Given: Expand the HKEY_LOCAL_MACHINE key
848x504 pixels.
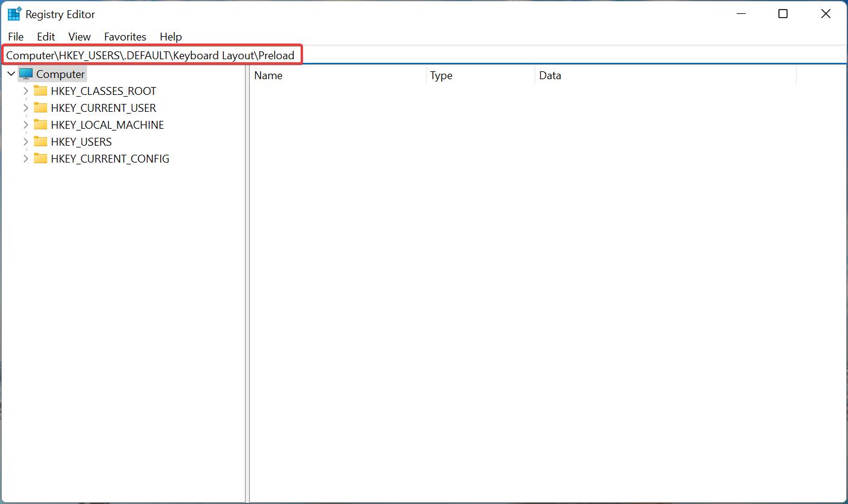Looking at the screenshot, I should click(25, 124).
